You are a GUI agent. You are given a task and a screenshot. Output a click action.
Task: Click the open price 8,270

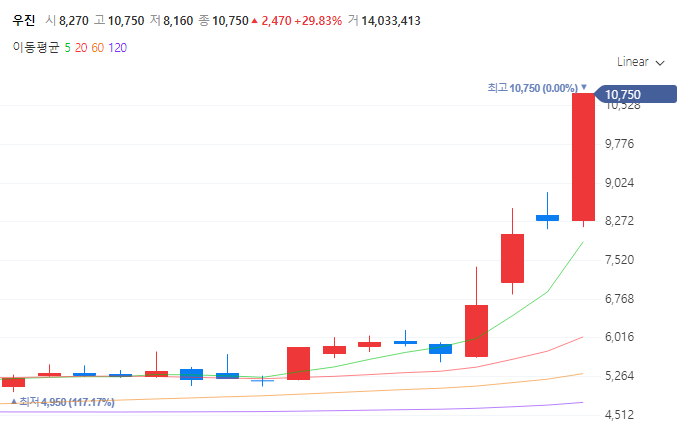(74, 21)
